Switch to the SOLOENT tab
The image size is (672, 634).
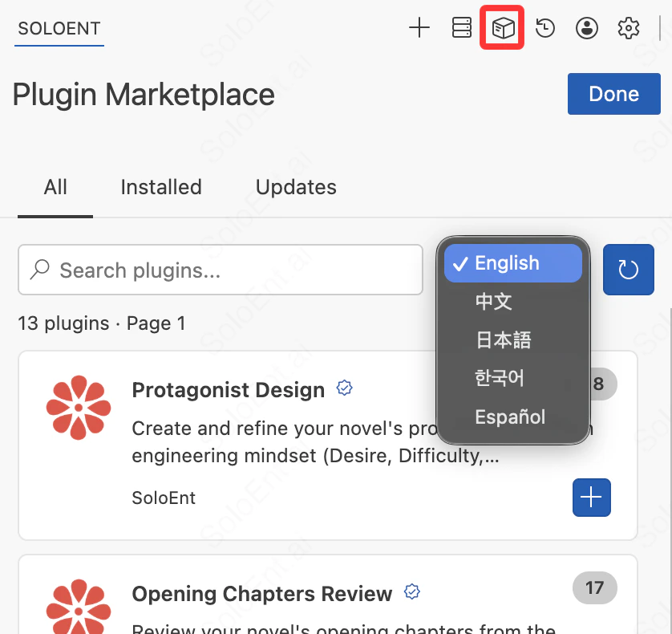(59, 29)
